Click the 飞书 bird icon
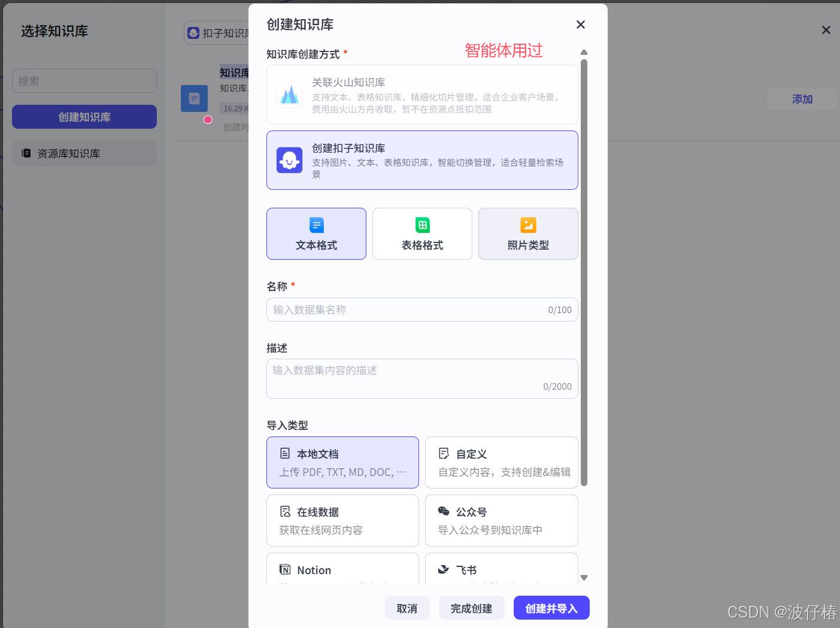The image size is (840, 628). pos(444,569)
